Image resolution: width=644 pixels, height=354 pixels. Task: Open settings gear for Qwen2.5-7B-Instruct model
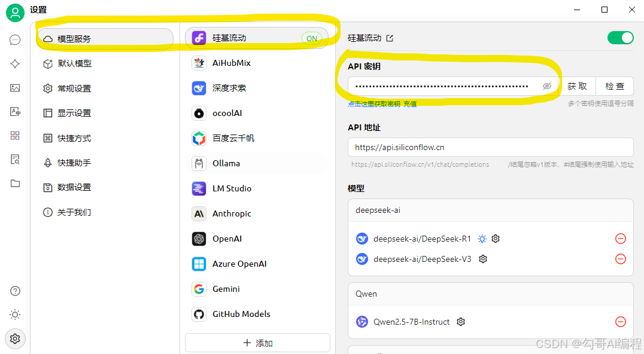coord(461,322)
